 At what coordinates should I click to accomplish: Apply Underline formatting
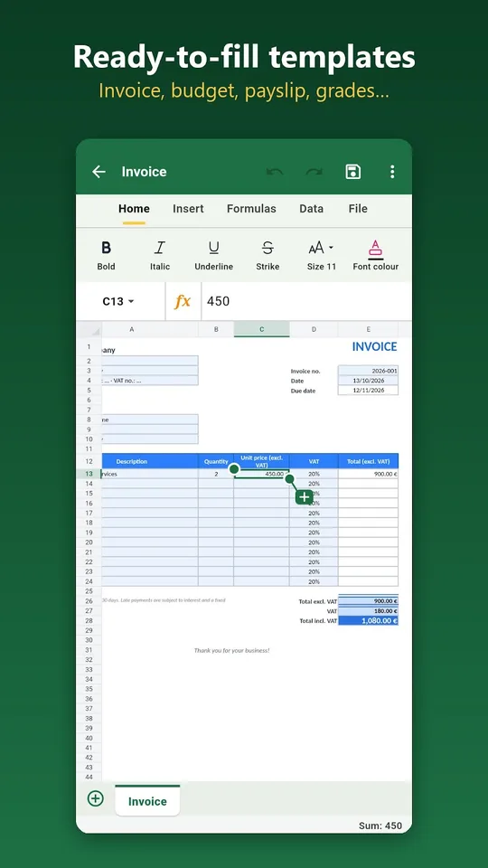[x=213, y=255]
